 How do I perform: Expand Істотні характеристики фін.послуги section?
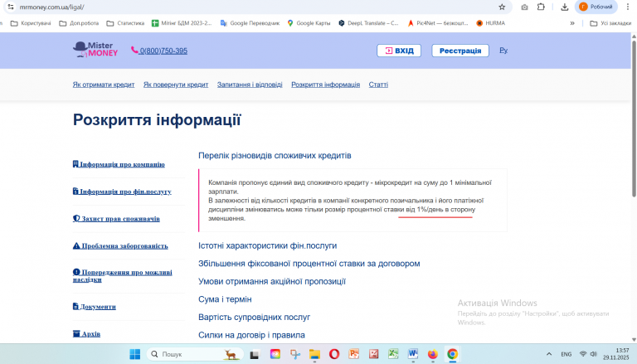coord(267,245)
